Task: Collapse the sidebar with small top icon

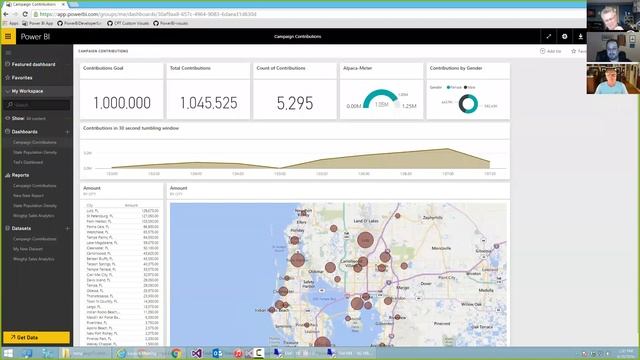Action: click(x=8, y=53)
